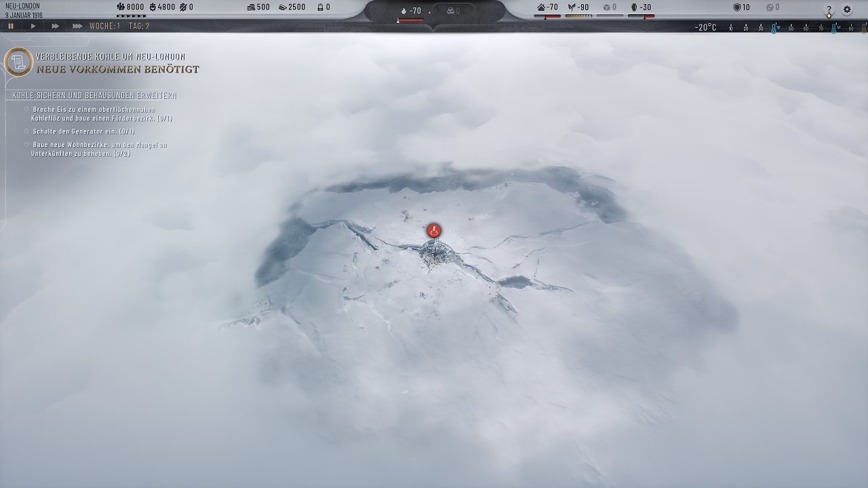Open the food leaf icon showing -90
This screenshot has width=868, height=488.
tap(571, 7)
